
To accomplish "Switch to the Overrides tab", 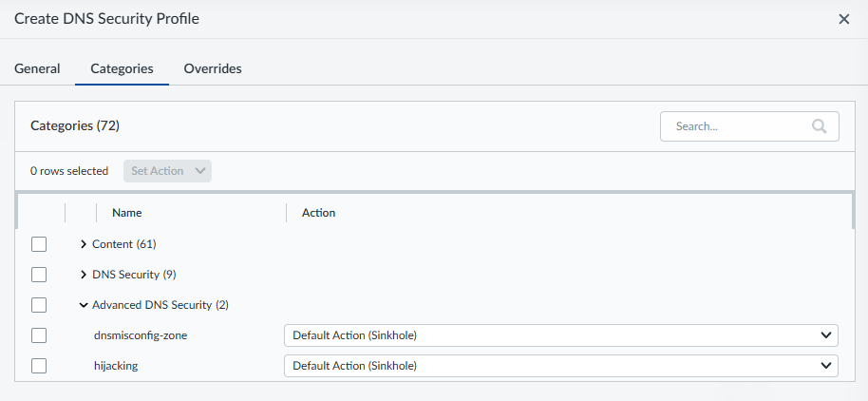I will (x=213, y=68).
